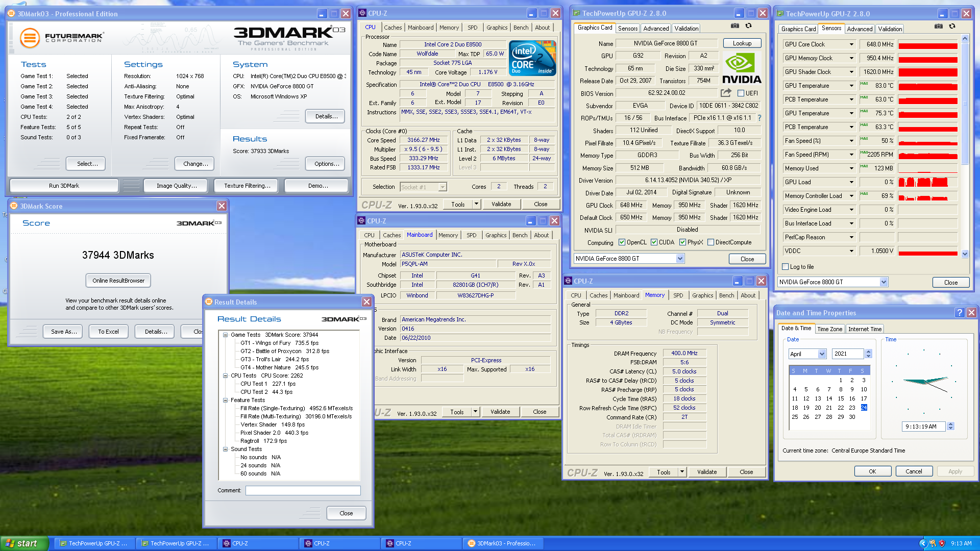Viewport: 980px width, 551px height.
Task: Click the screenshot camera icon in GPU-Z Graphics Card window
Action: (x=734, y=26)
